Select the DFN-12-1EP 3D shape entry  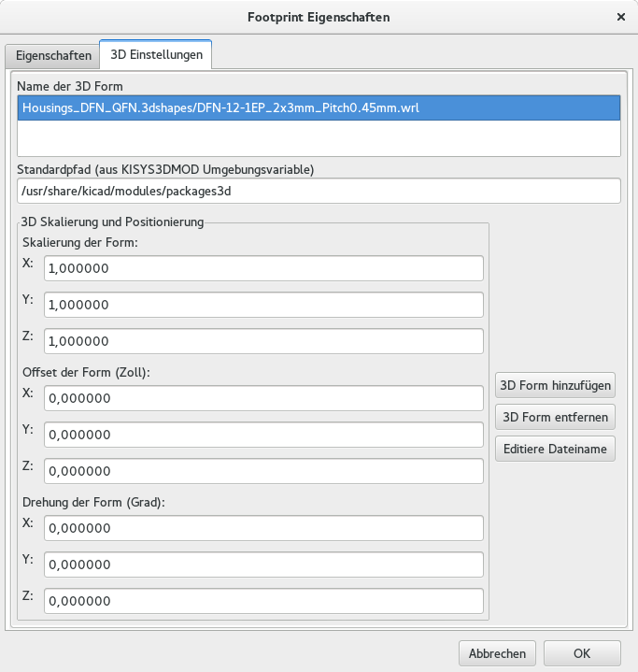pyautogui.click(x=319, y=107)
